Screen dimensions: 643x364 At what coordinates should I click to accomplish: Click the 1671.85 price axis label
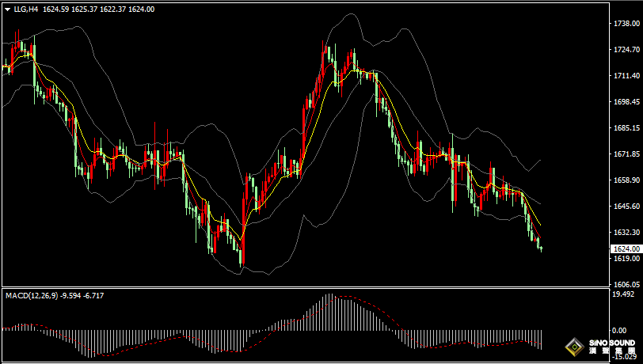(626, 154)
